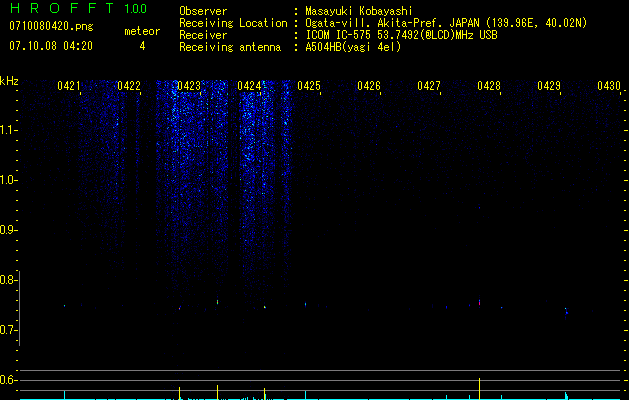Click the 0426 time axis label

click(x=369, y=86)
